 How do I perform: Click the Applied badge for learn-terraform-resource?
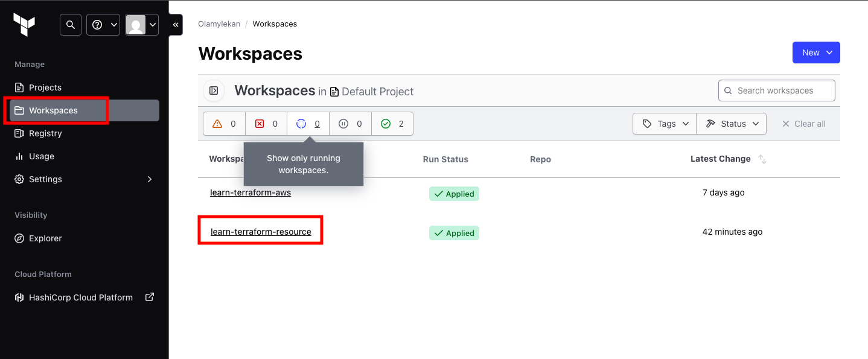click(x=454, y=233)
